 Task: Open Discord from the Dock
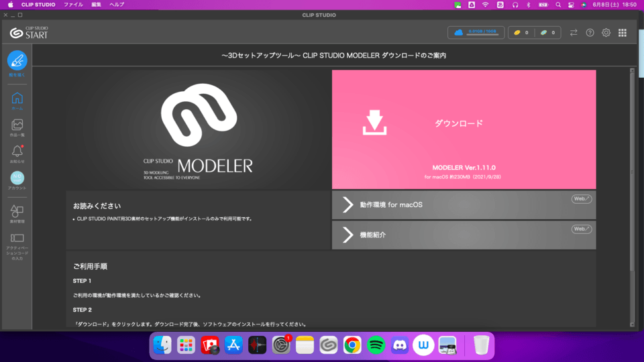[400, 345]
